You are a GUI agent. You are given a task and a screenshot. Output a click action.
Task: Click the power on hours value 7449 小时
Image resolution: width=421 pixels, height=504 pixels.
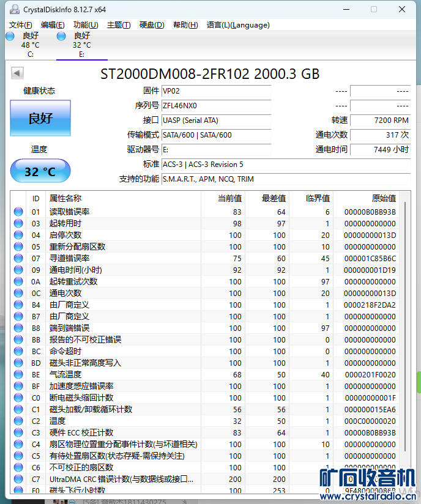[381, 150]
